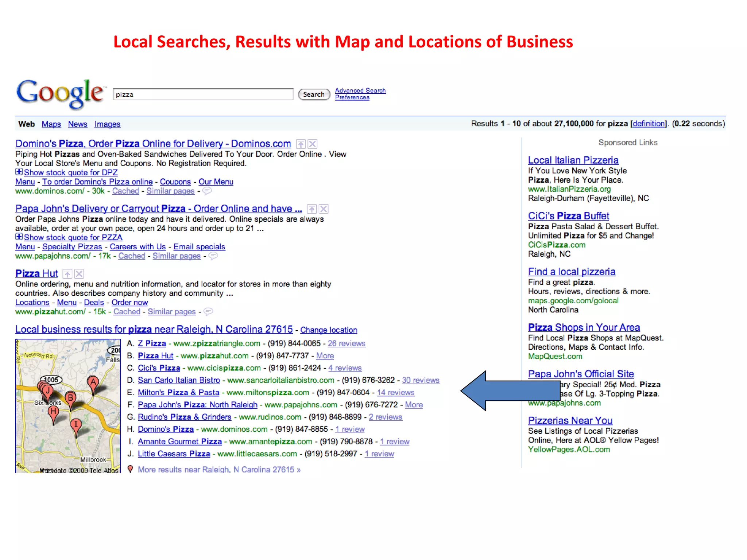
Task: Open the pizza definition link
Action: [649, 124]
